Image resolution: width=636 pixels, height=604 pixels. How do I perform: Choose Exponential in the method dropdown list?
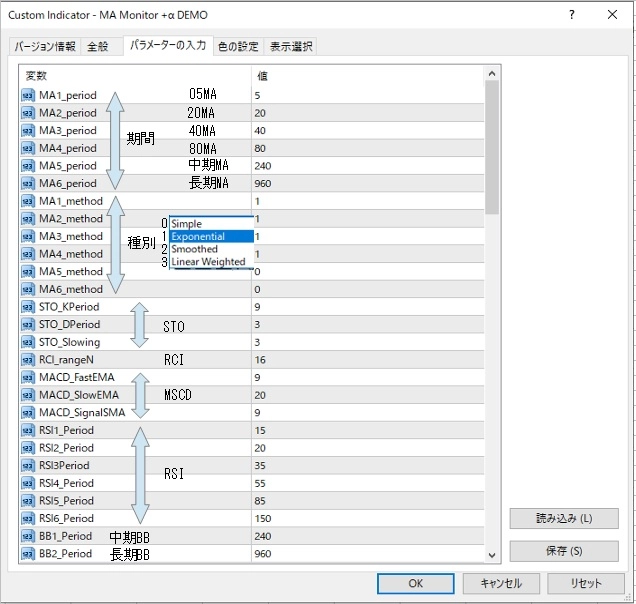click(211, 236)
